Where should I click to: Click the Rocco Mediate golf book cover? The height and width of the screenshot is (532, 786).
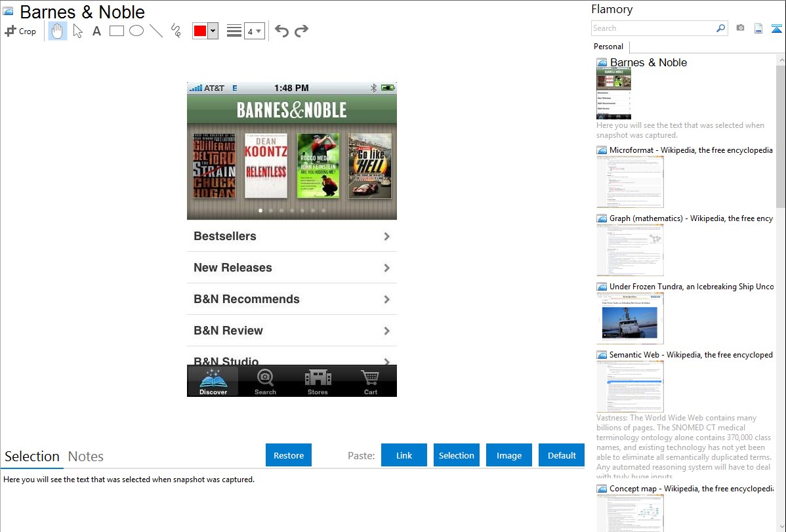(x=318, y=165)
